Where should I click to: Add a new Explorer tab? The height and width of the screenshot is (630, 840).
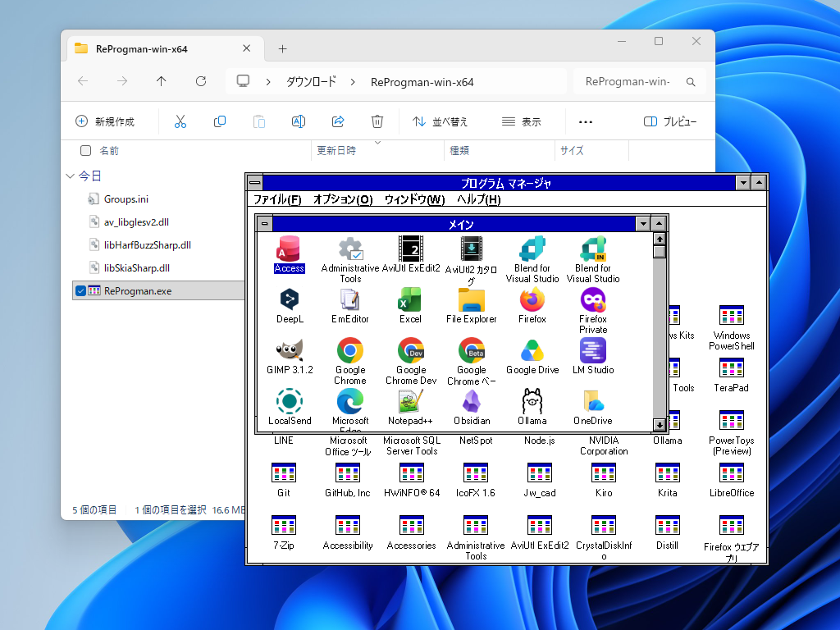[282, 48]
